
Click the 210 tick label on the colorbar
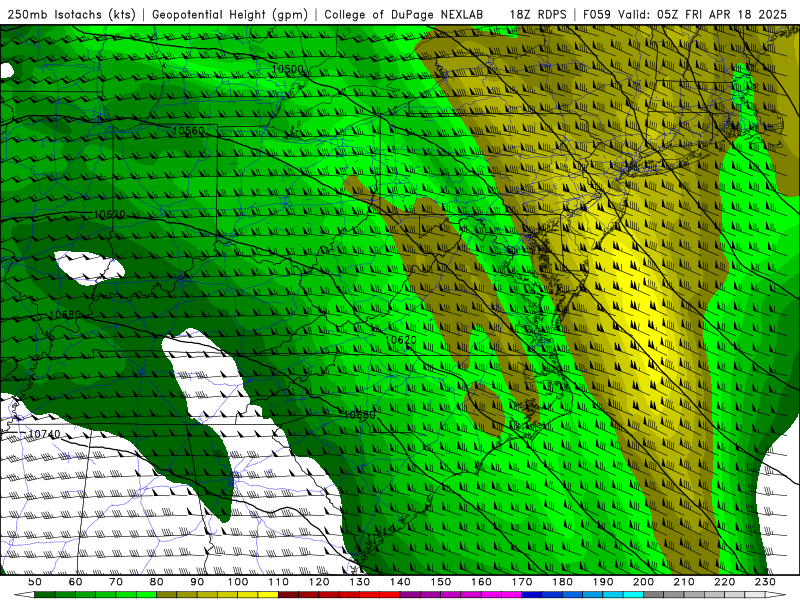pyautogui.click(x=684, y=582)
